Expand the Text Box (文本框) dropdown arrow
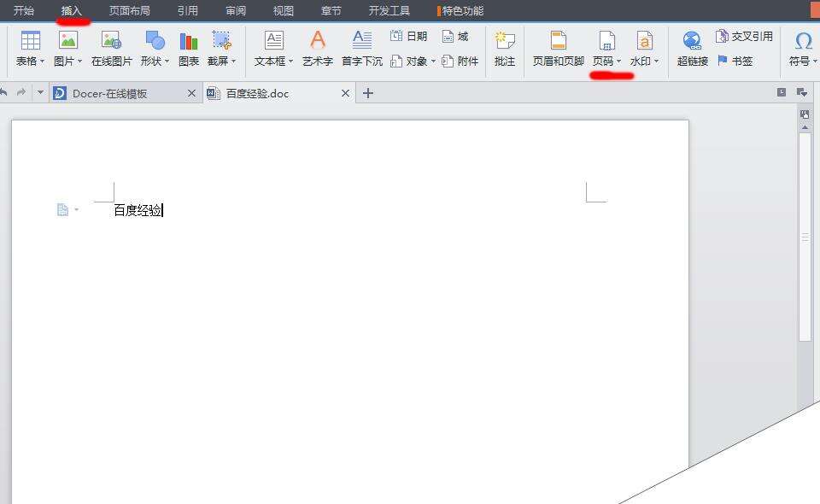 290,62
